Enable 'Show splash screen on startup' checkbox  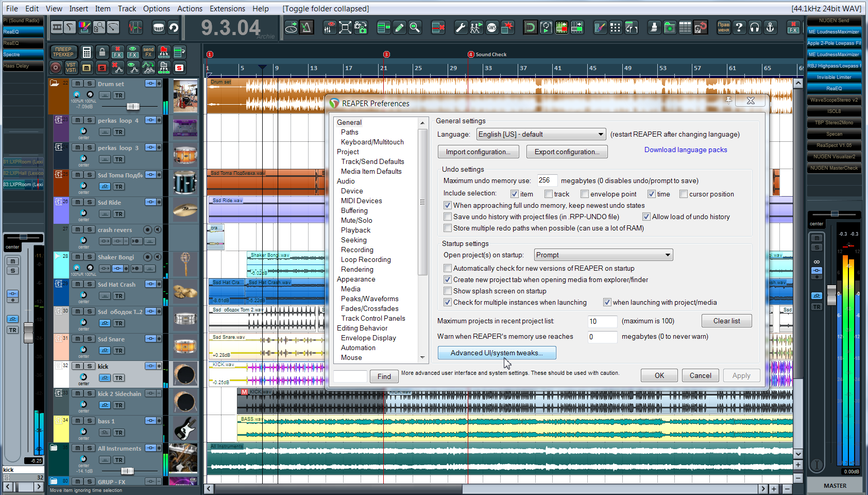[448, 291]
